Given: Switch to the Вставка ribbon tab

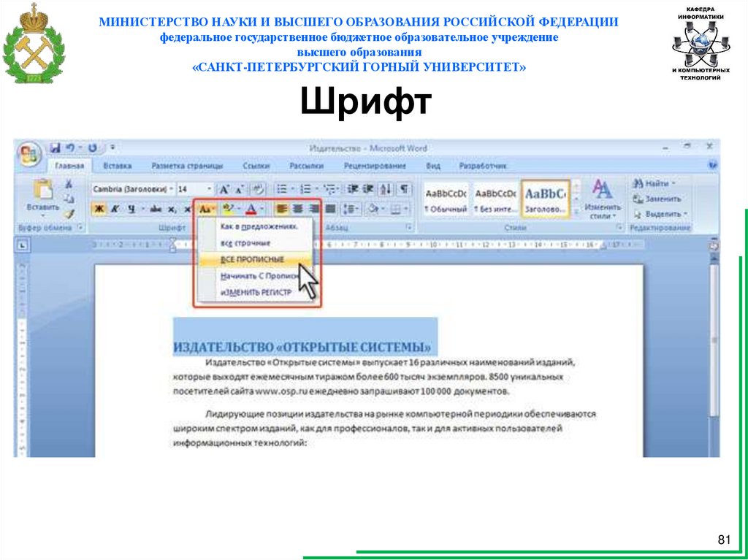Looking at the screenshot, I should click(118, 166).
